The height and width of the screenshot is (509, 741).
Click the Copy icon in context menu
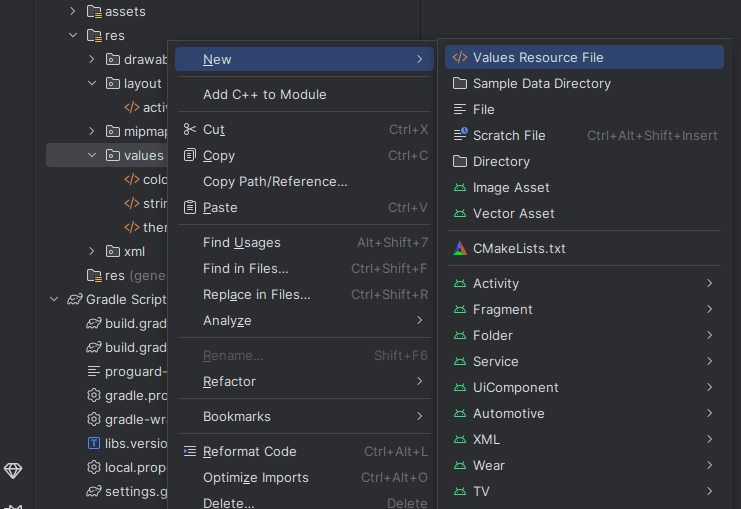tap(190, 155)
